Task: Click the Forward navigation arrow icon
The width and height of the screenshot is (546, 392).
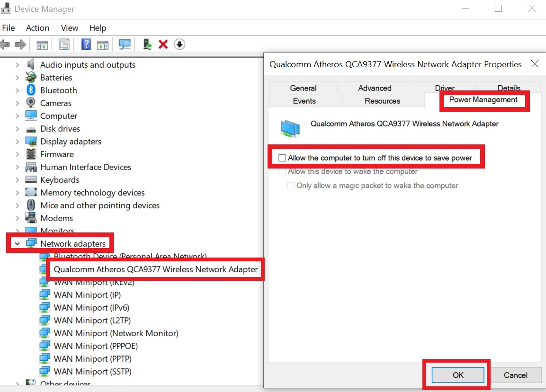Action: [19, 44]
